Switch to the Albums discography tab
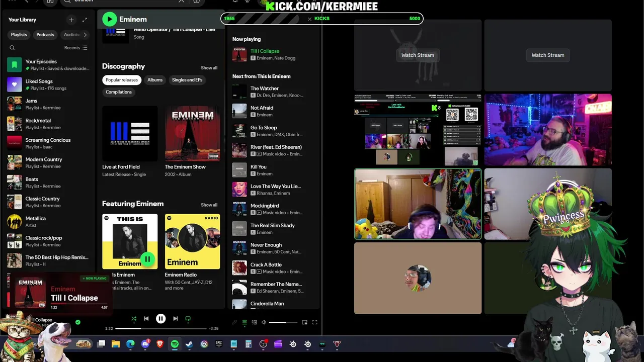The height and width of the screenshot is (362, 644). click(x=155, y=80)
